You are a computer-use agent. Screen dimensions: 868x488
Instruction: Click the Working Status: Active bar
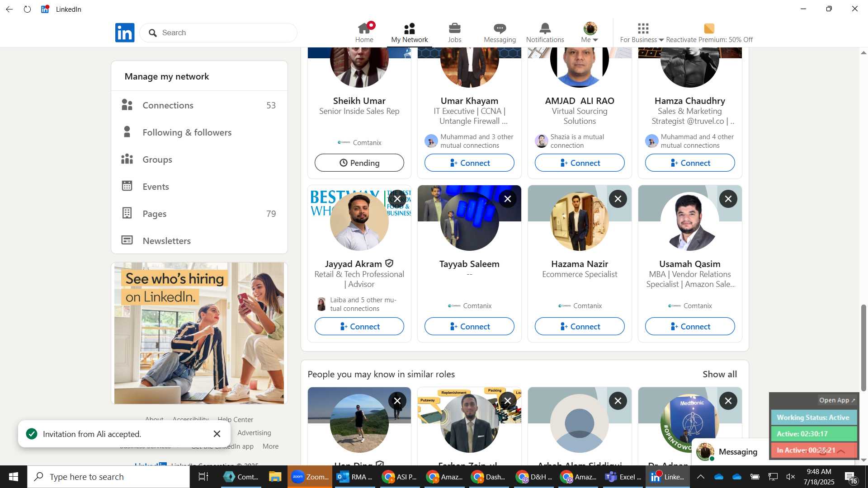click(813, 418)
